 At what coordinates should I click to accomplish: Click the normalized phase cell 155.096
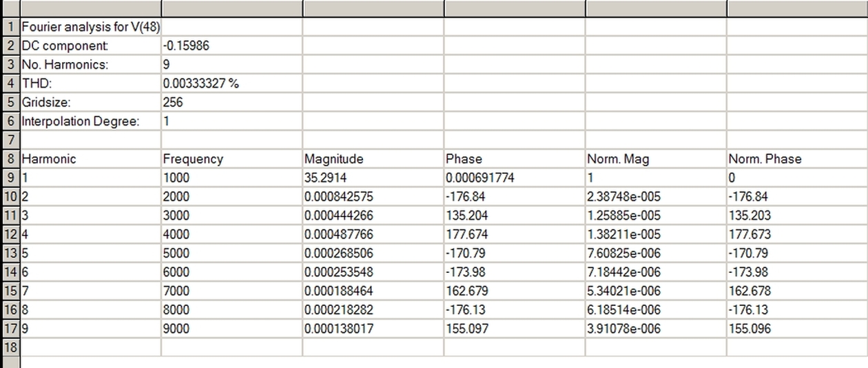tap(798, 329)
